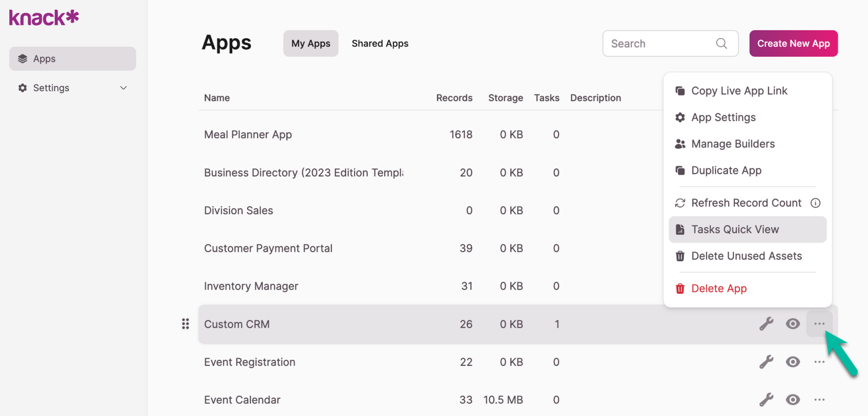Click the Create New App button
This screenshot has height=416, width=868.
793,43
